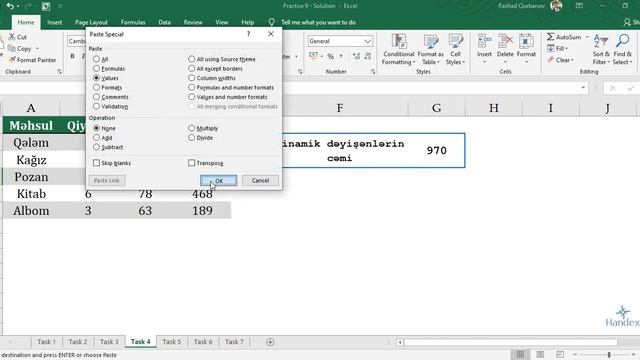The image size is (640, 360).
Task: Open the Undo history dropdown arrow
Action: pos(18,6)
